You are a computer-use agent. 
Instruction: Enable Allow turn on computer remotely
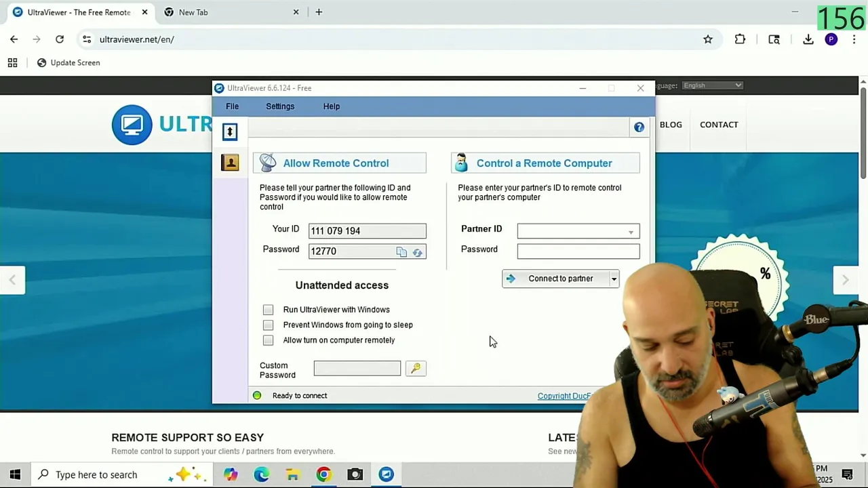269,340
